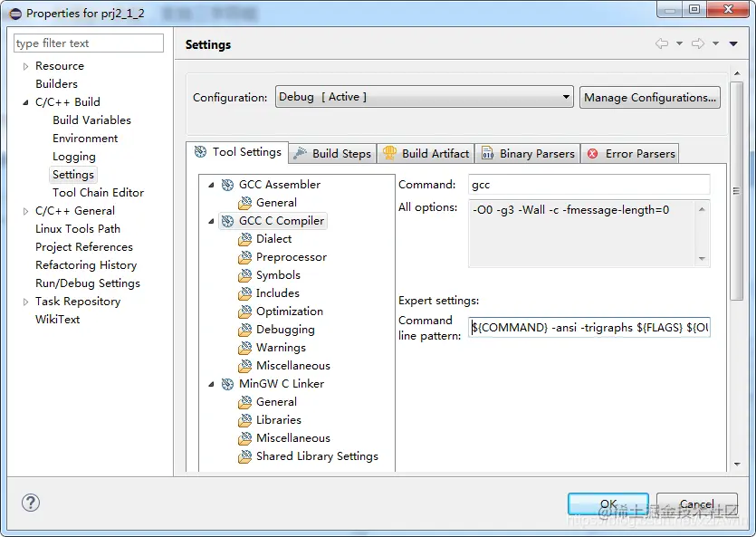
Task: Switch to the Error Parsers tab
Action: (x=631, y=154)
